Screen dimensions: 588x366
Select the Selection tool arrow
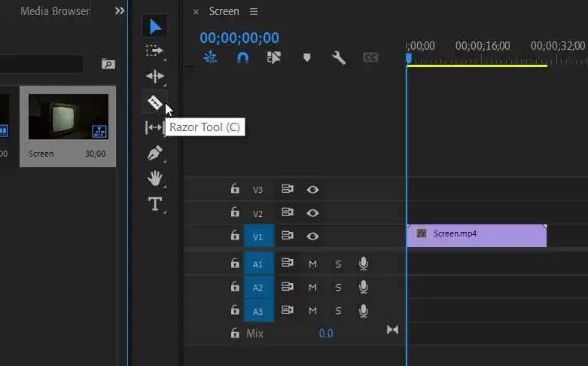(x=155, y=26)
